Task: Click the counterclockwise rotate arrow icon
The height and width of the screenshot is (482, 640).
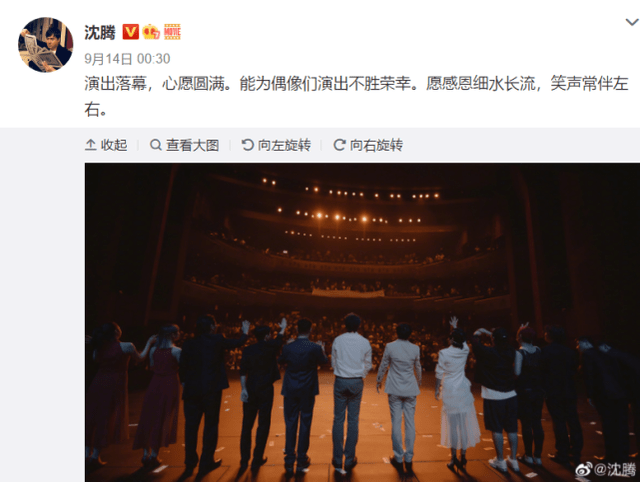Action: [x=247, y=144]
